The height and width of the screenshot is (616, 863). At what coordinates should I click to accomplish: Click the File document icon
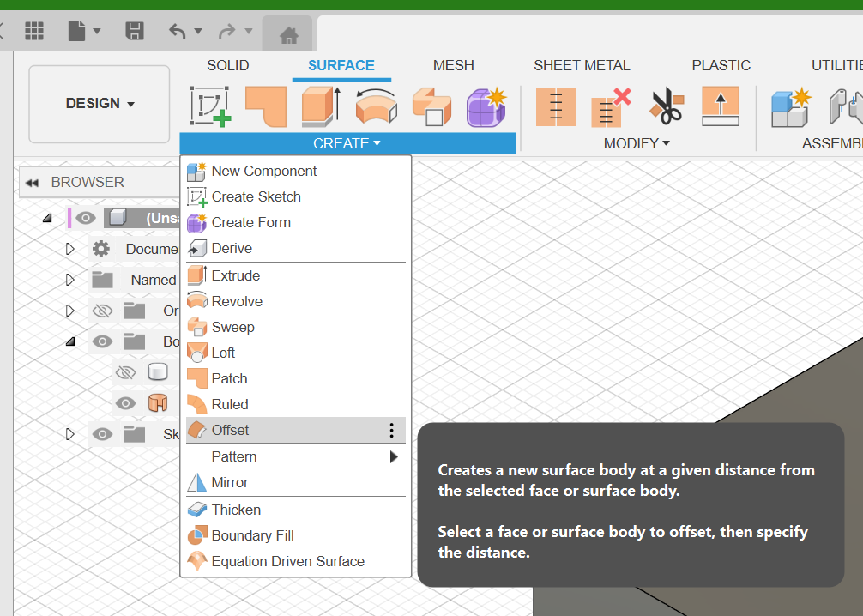coord(76,31)
